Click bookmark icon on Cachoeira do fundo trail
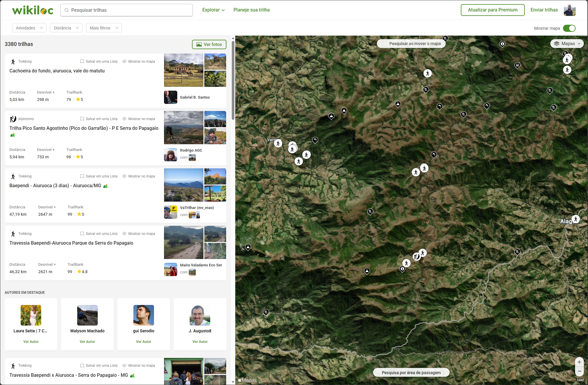 [82, 62]
